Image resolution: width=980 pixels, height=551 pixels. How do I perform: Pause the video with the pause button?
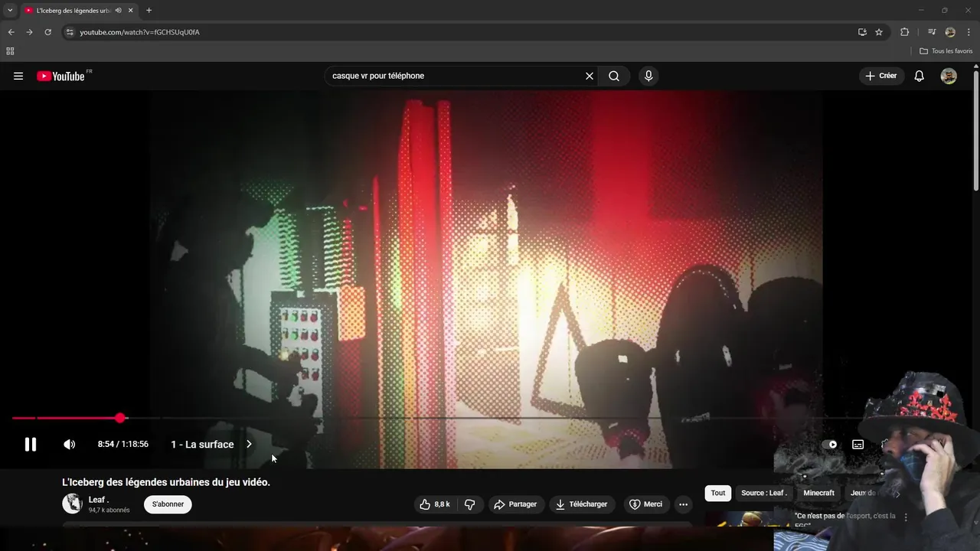point(31,444)
